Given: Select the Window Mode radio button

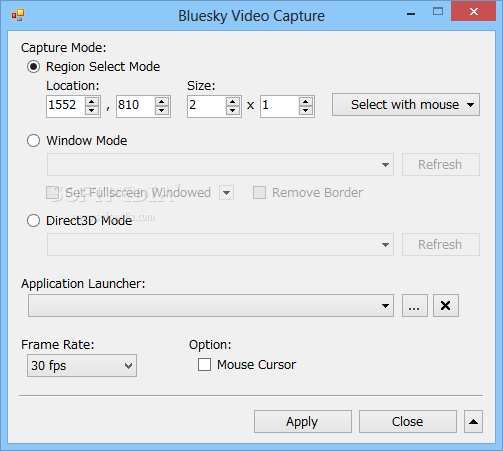Looking at the screenshot, I should pos(33,141).
